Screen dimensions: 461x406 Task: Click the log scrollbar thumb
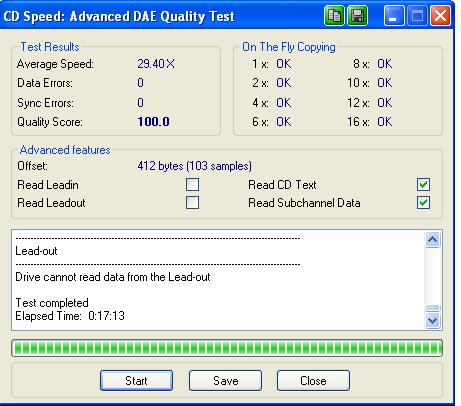click(x=433, y=308)
